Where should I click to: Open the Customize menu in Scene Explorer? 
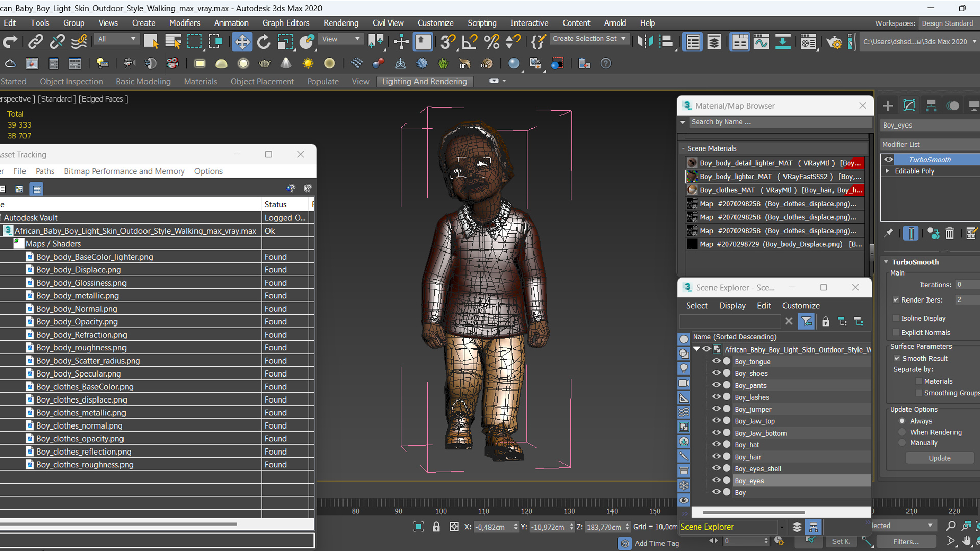point(801,306)
